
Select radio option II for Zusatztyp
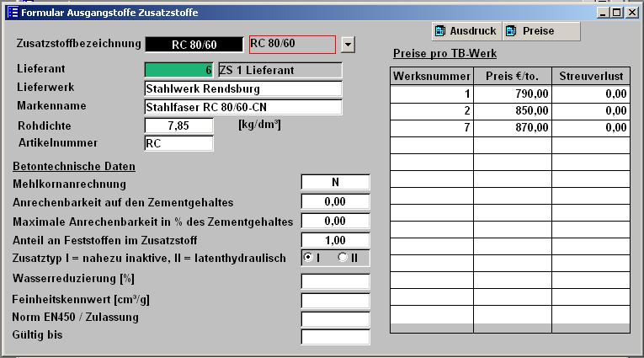tap(342, 257)
